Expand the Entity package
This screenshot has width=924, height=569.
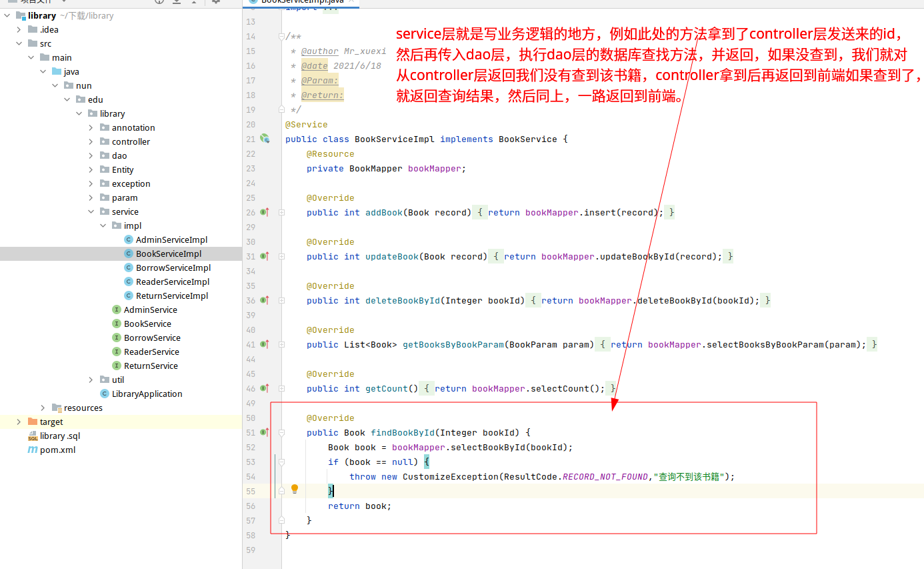click(91, 169)
